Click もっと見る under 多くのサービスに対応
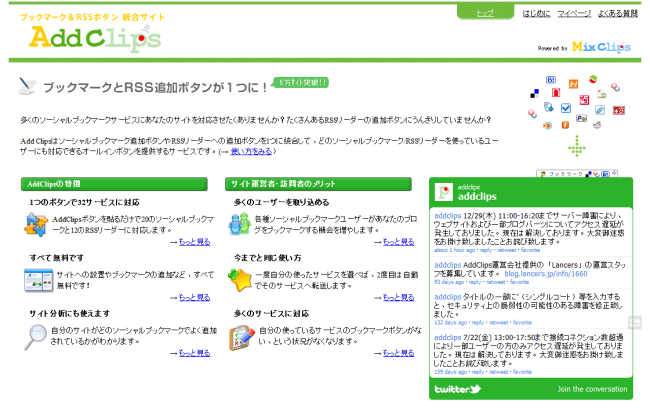The image size is (650, 410). click(x=398, y=353)
